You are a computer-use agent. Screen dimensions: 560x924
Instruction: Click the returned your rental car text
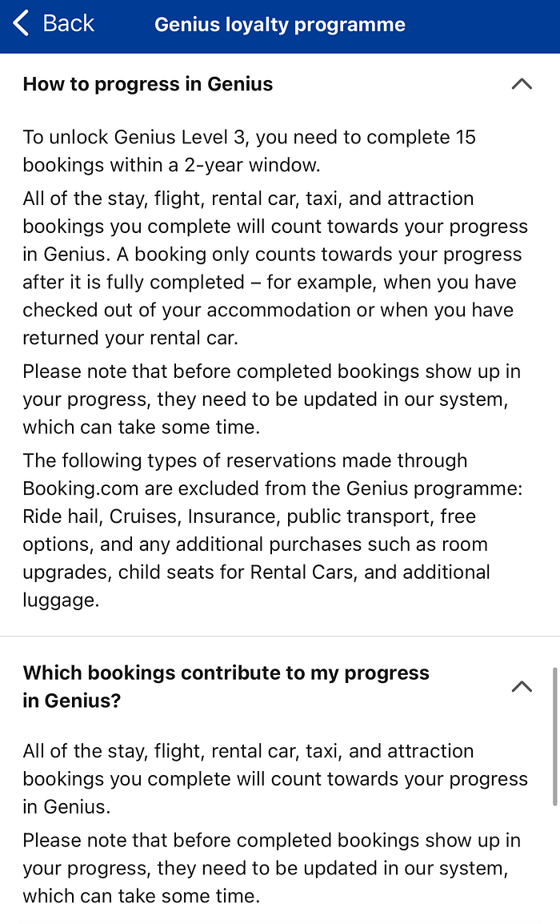point(130,338)
